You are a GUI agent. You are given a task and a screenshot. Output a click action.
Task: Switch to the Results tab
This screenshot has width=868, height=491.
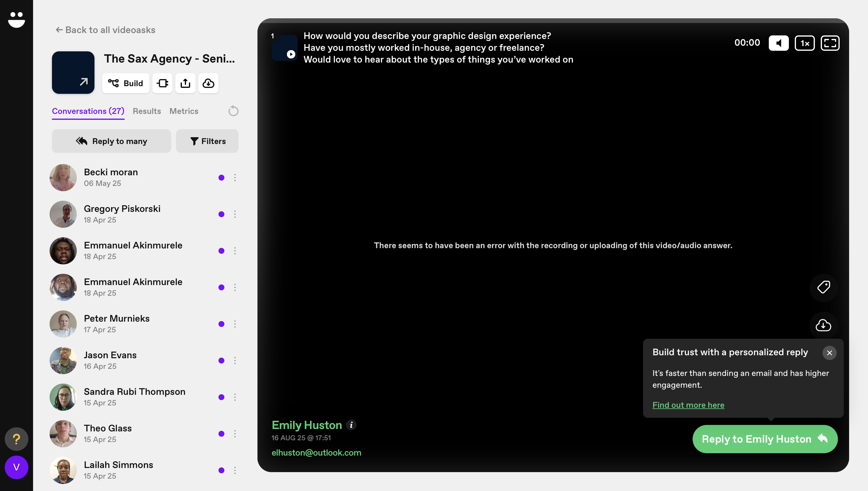pos(147,111)
